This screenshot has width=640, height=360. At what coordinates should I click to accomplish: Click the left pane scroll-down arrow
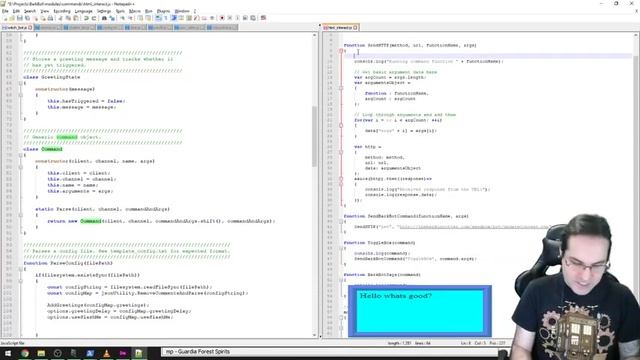(x=314, y=335)
